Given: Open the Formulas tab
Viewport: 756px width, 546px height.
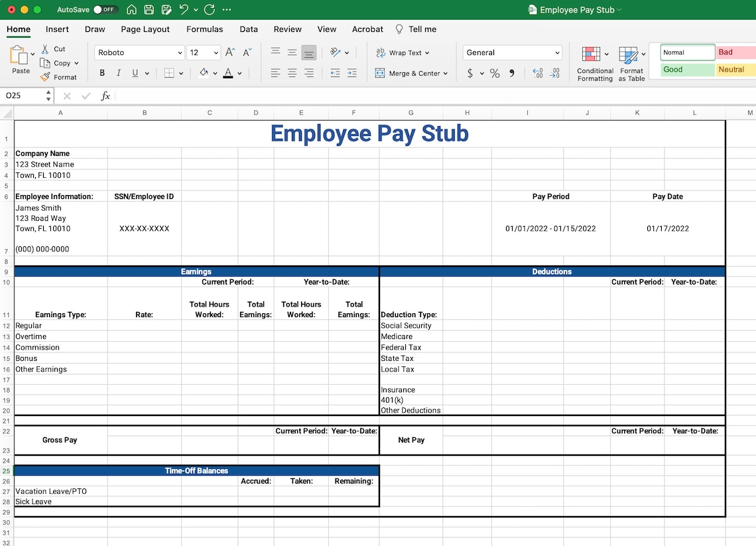Looking at the screenshot, I should (x=204, y=29).
